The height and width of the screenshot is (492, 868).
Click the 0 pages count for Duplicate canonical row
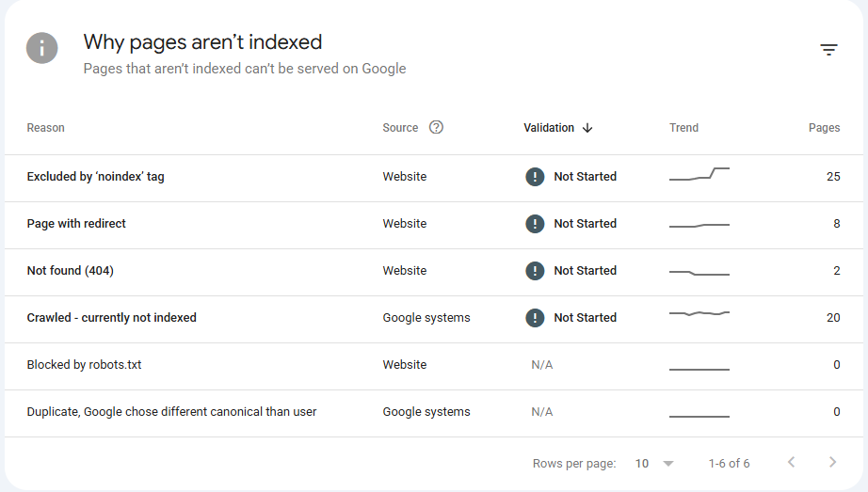(836, 412)
